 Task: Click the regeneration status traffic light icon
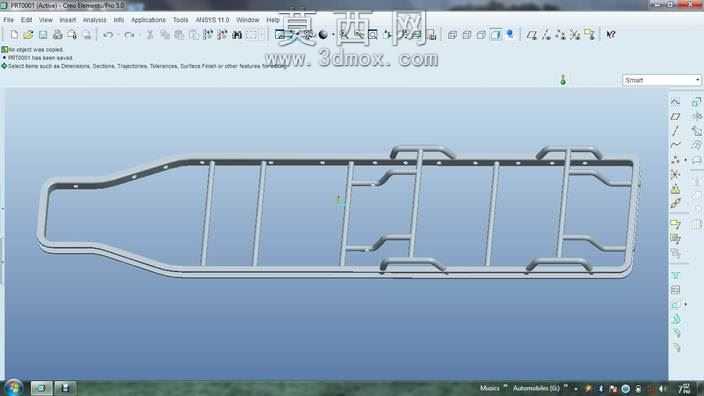563,80
